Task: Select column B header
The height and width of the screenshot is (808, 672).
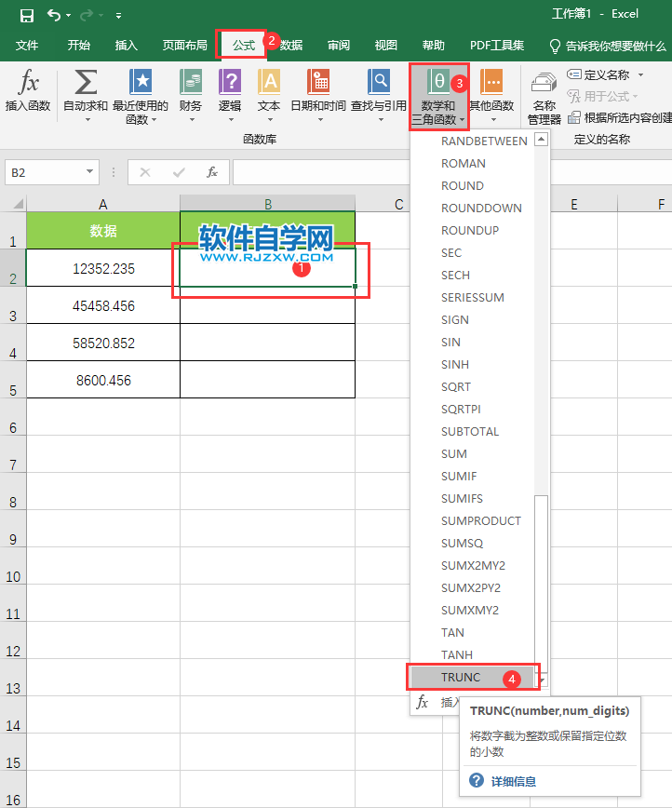Action: tap(268, 204)
